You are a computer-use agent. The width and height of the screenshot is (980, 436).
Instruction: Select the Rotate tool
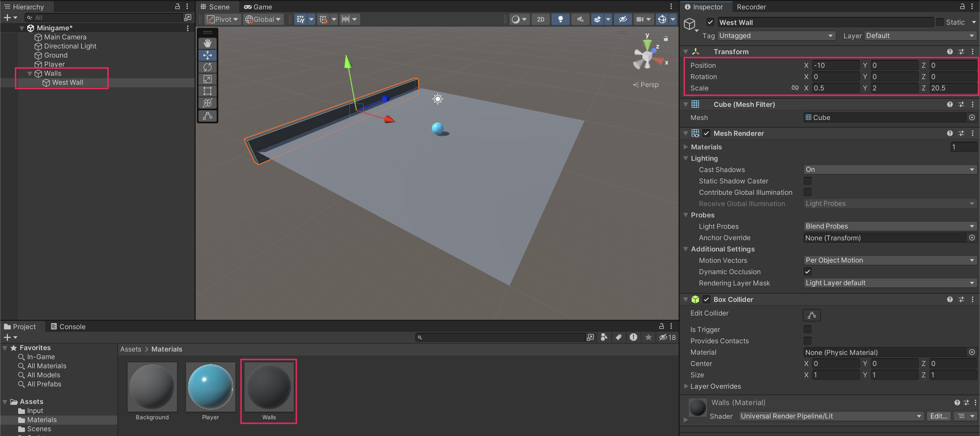click(207, 67)
